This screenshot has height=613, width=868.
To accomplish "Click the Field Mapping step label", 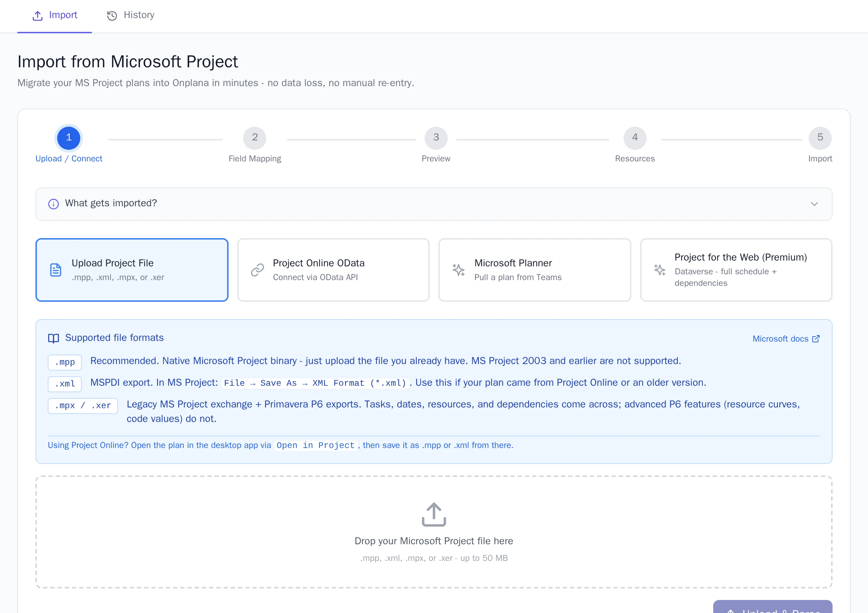I will (x=255, y=159).
